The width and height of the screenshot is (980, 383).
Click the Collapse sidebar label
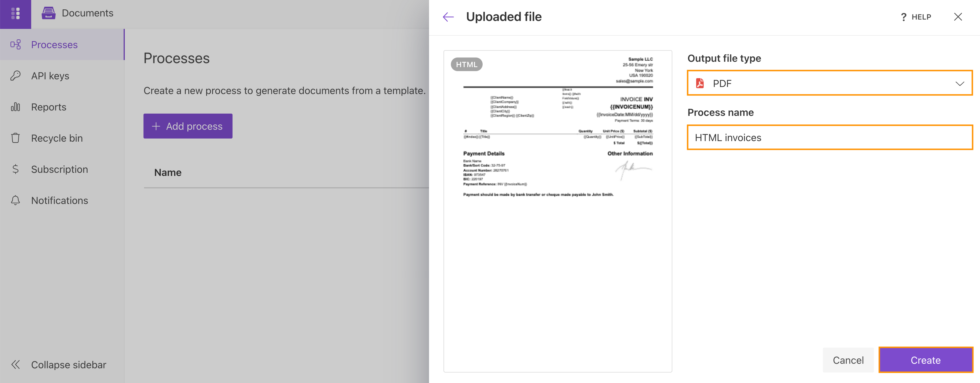(68, 364)
